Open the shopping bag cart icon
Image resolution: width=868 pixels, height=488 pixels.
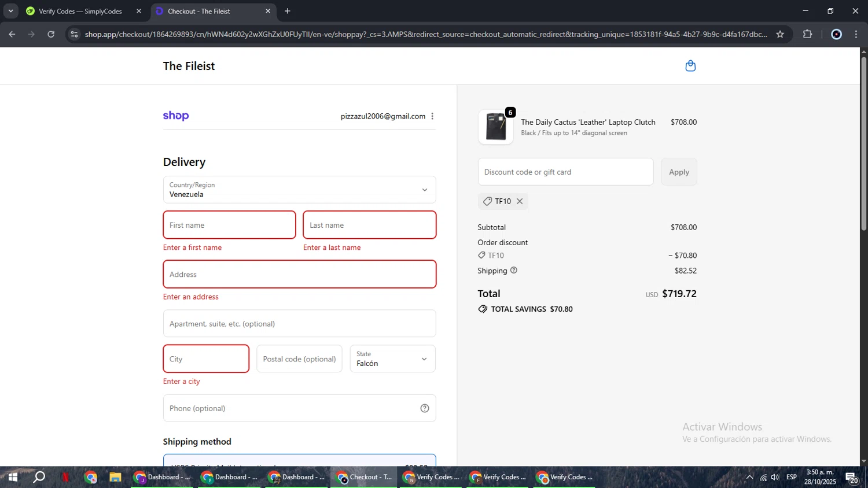click(x=690, y=66)
